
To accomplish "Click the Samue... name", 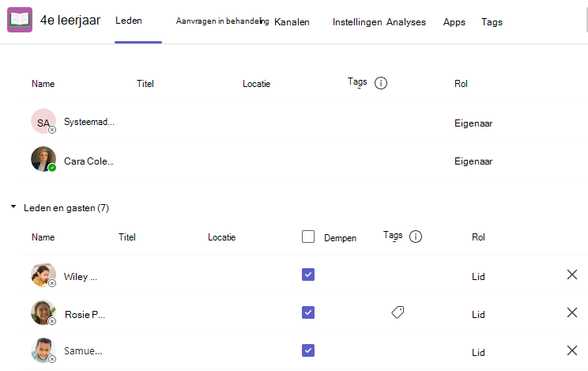I will click(x=83, y=350).
